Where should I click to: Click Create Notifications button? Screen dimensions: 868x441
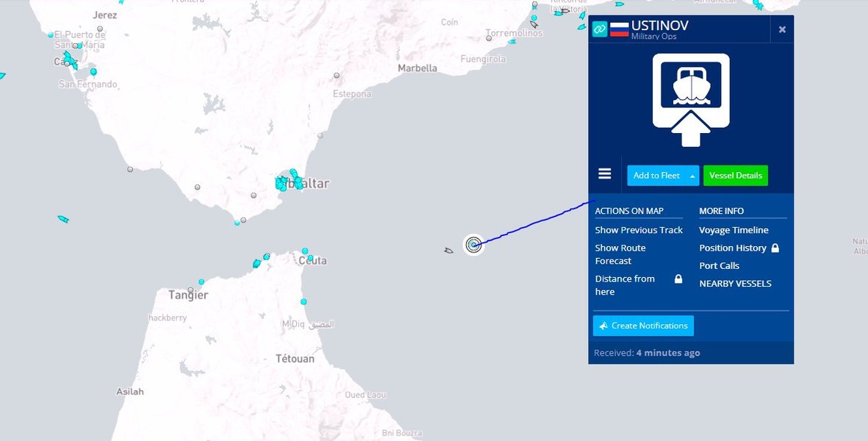(643, 326)
